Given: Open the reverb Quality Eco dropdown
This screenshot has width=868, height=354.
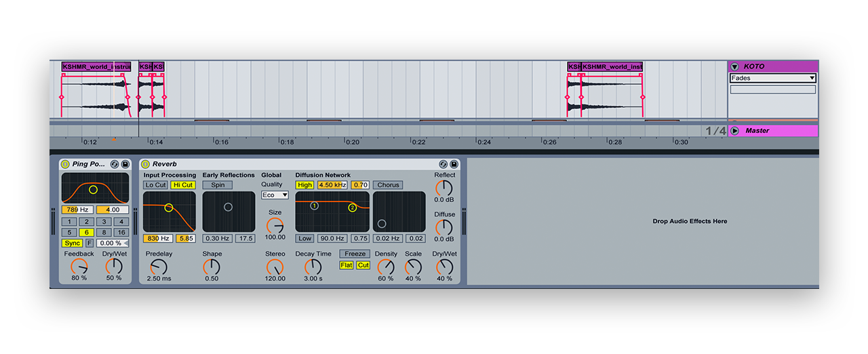Looking at the screenshot, I should [x=275, y=195].
